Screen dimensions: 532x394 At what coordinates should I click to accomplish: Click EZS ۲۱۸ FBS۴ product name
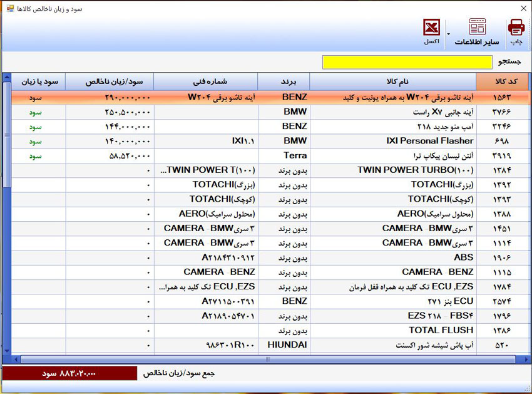pyautogui.click(x=441, y=316)
